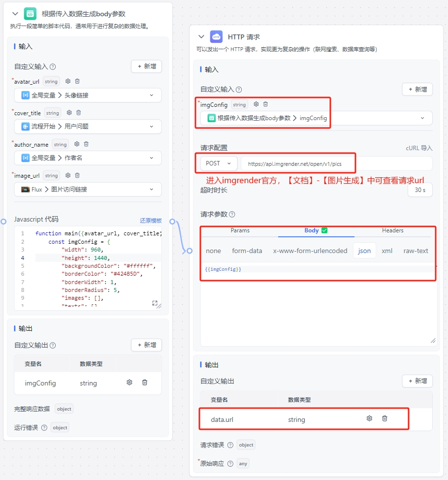
Task: Click help icon next to 请求错误
Action: click(x=230, y=445)
